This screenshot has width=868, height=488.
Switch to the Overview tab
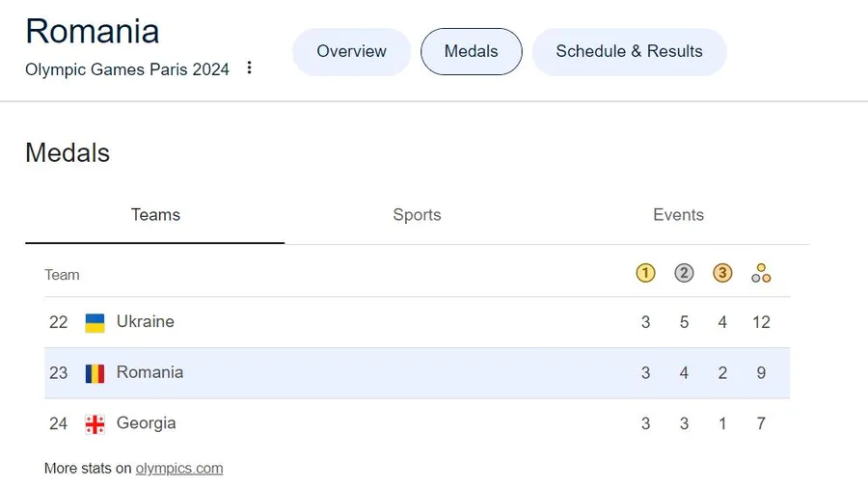(x=351, y=51)
